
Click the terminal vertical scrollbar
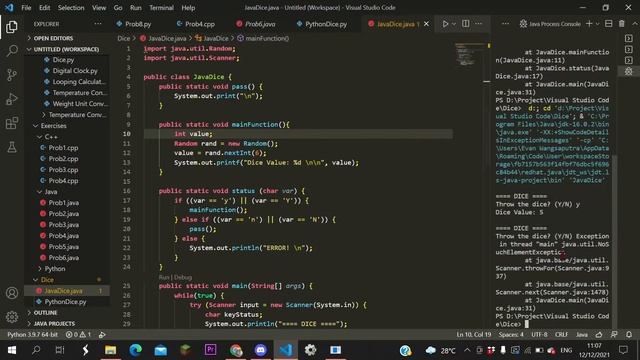(614, 241)
